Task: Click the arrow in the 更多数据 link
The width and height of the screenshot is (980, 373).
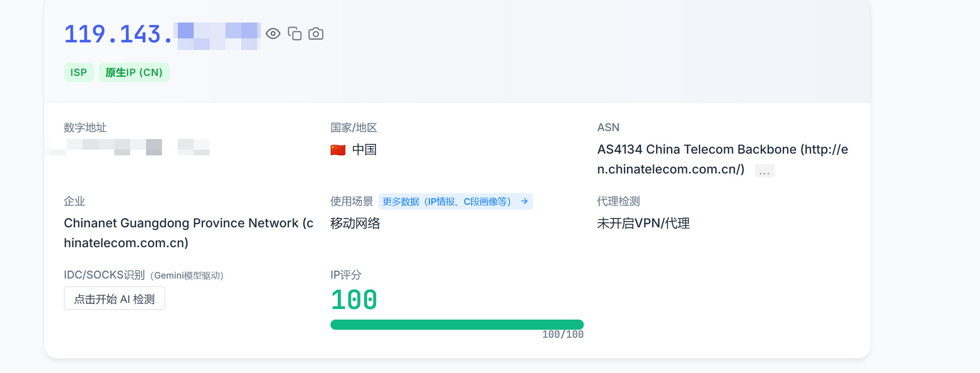Action: tap(524, 201)
